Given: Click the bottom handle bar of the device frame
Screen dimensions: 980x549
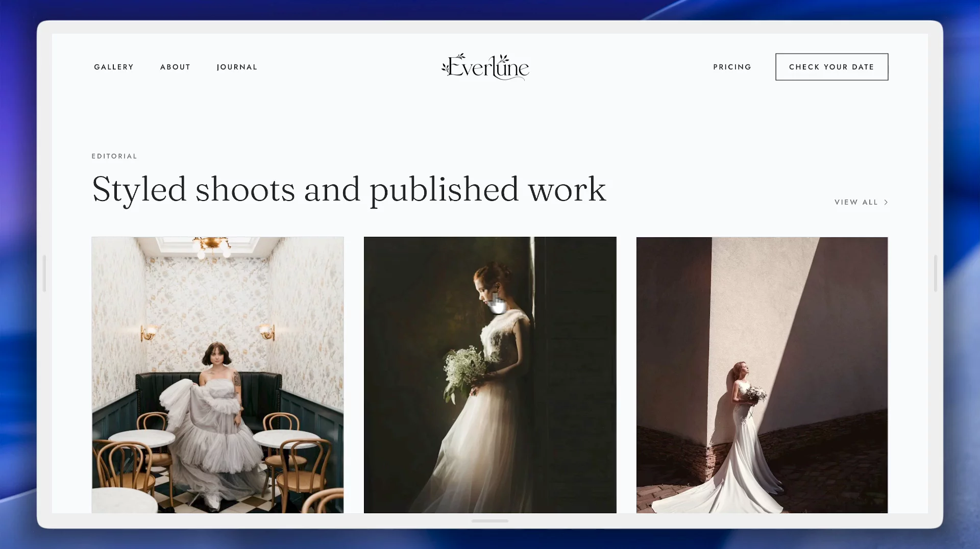Looking at the screenshot, I should pos(490,521).
